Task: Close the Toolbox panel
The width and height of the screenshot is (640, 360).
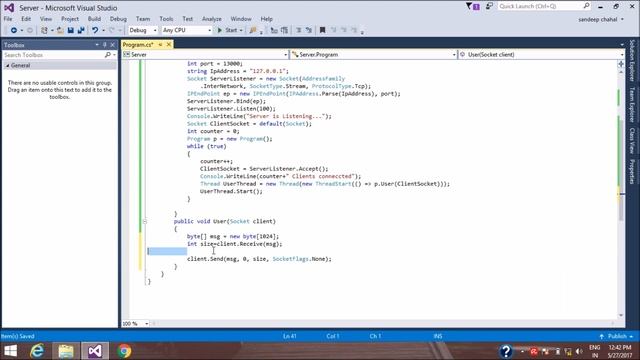Action: click(113, 45)
